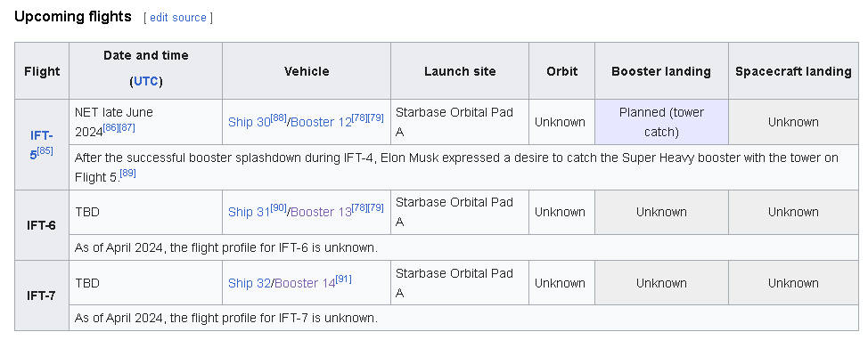The image size is (868, 340).
Task: Click the Upcoming flights heading
Action: pos(72,17)
